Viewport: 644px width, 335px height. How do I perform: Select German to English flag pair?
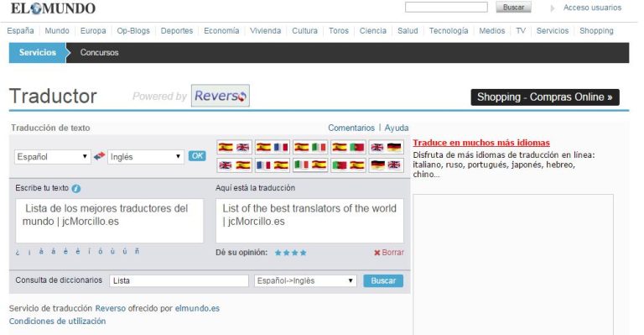(x=386, y=165)
